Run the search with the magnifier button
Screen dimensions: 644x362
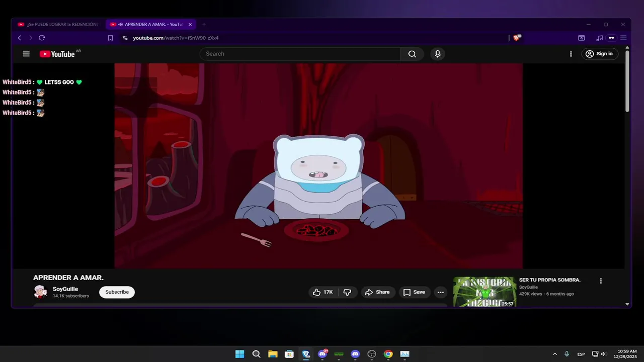pyautogui.click(x=412, y=54)
